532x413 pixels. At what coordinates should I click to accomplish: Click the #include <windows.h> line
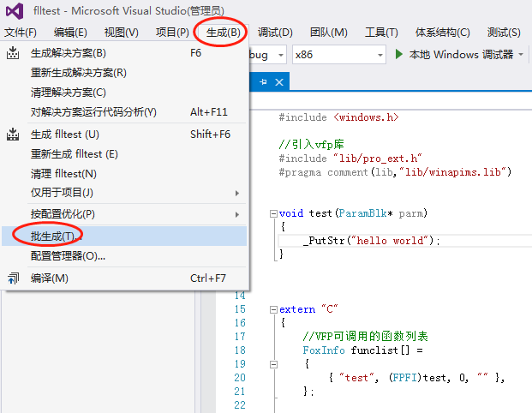coord(338,117)
